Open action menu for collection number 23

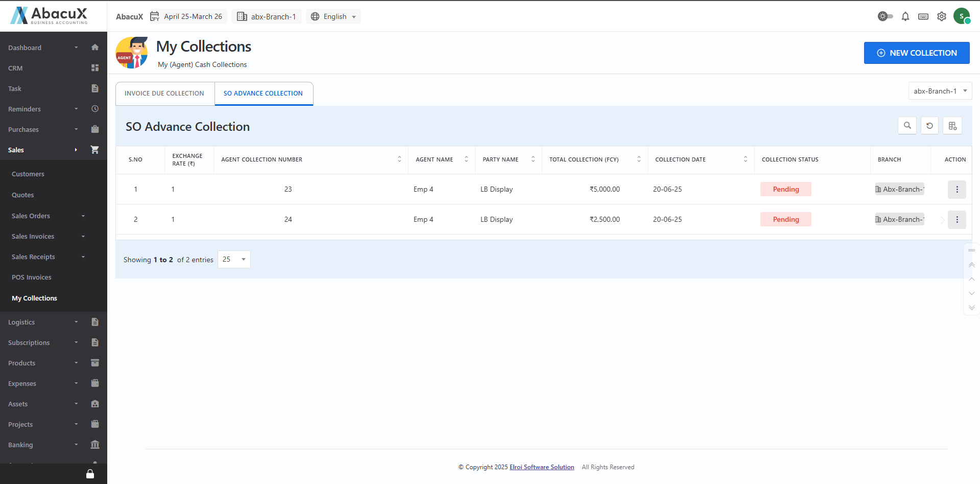[x=957, y=190]
